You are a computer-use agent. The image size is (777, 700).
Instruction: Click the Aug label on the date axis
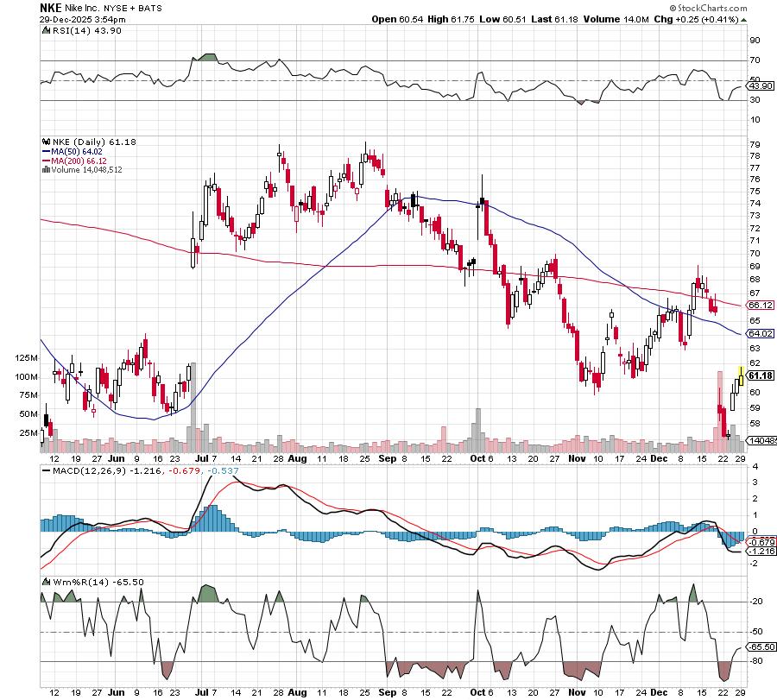(297, 459)
